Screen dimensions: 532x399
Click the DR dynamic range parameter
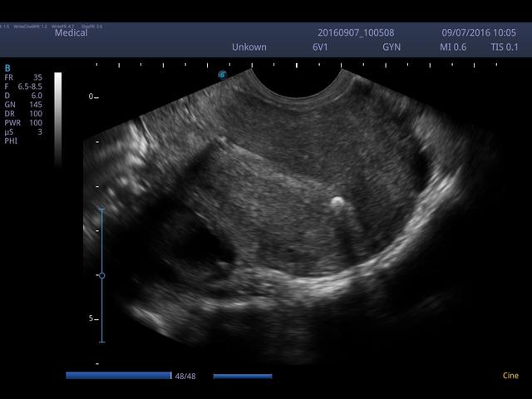pyautogui.click(x=10, y=114)
